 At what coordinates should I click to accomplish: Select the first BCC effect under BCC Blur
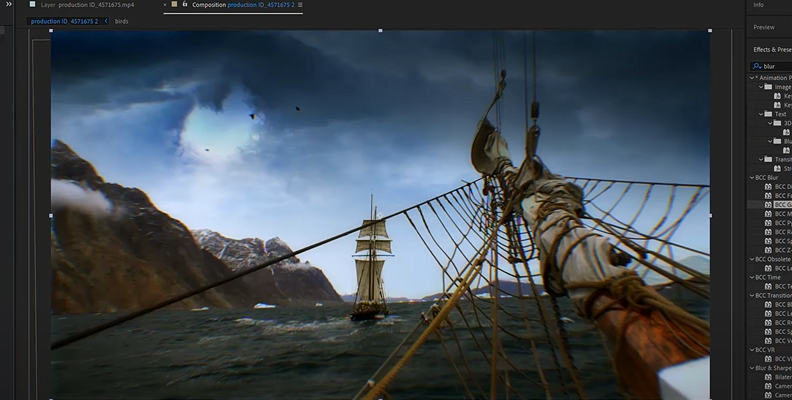point(782,187)
